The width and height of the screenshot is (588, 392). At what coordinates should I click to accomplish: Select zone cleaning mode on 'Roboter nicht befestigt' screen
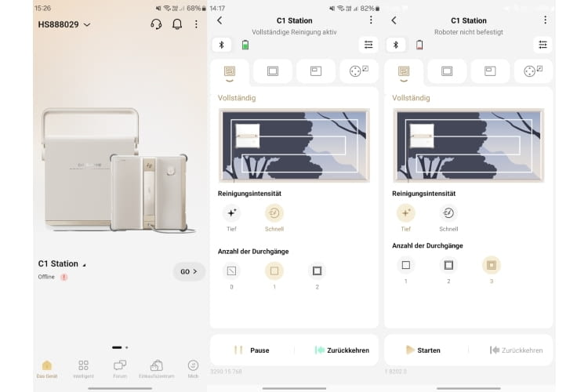tap(490, 71)
